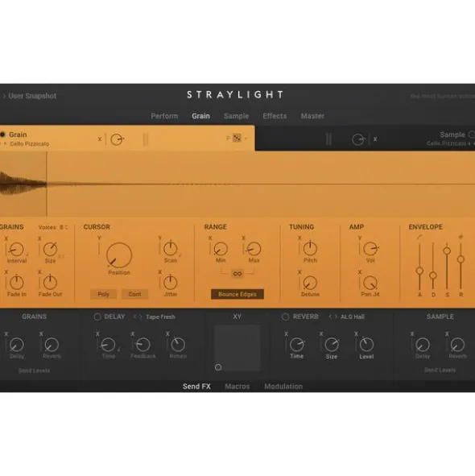This screenshot has width=475, height=476.
Task: Click the envelope Sustain slider handle
Action: tap(447, 250)
